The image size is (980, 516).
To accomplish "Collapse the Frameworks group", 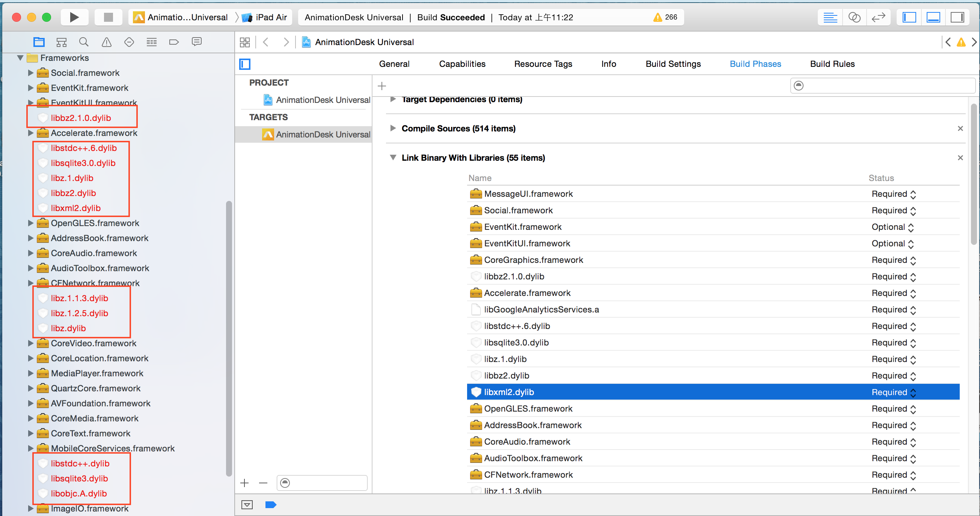I will coord(20,58).
